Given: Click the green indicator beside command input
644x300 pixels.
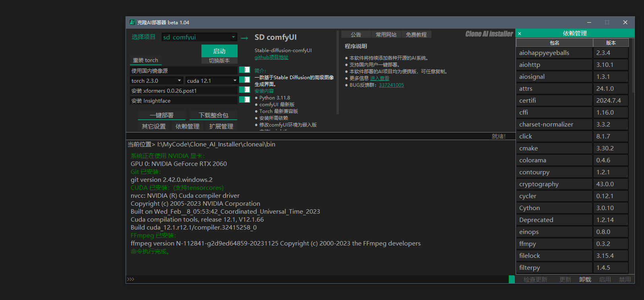Looking at the screenshot, I should pos(512,279).
